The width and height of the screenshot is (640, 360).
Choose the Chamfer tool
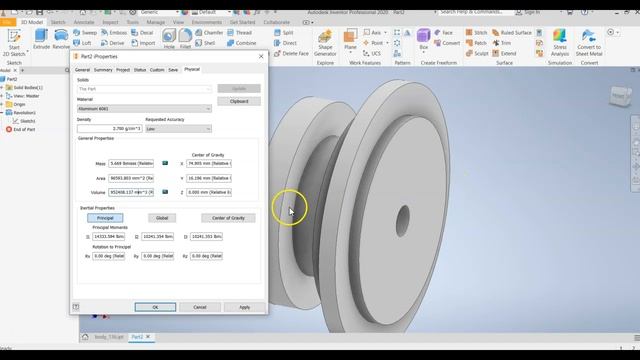tap(209, 32)
